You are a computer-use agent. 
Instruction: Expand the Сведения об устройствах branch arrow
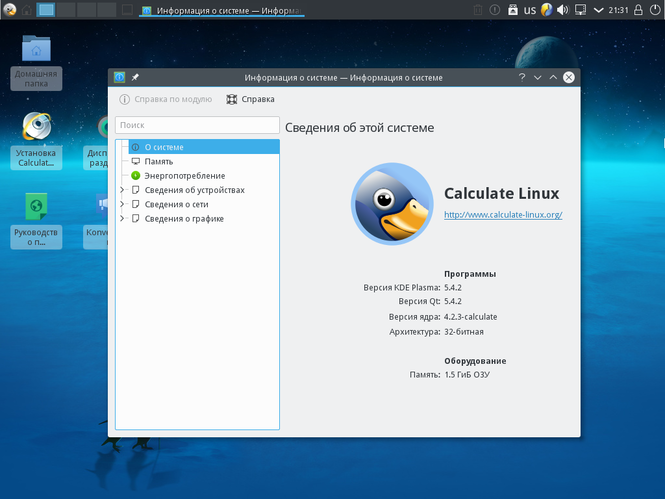tap(122, 190)
